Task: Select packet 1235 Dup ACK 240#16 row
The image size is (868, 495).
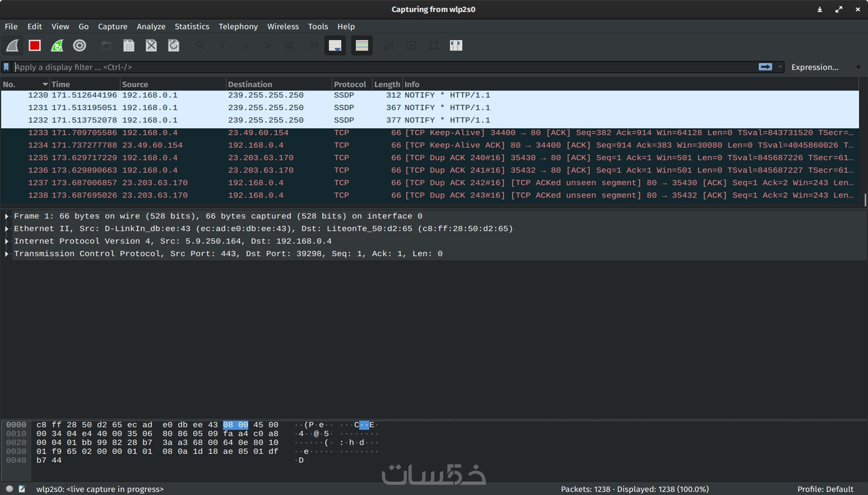Action: coord(430,158)
